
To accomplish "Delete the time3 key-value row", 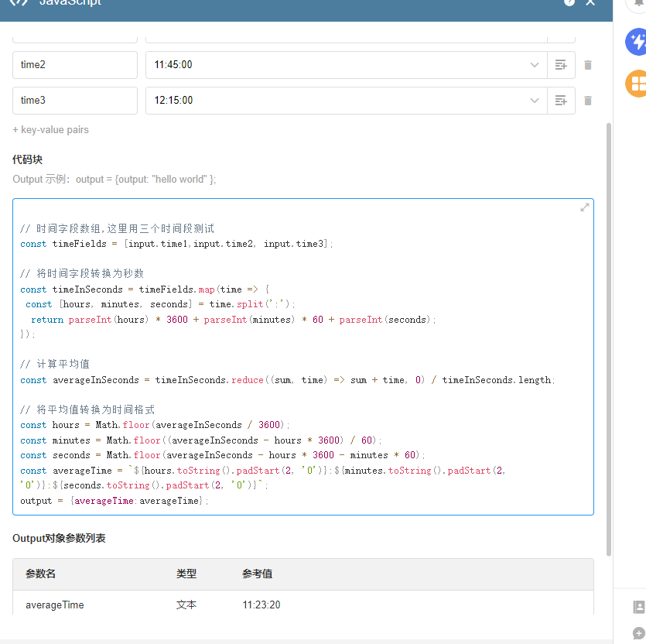I will 588,101.
